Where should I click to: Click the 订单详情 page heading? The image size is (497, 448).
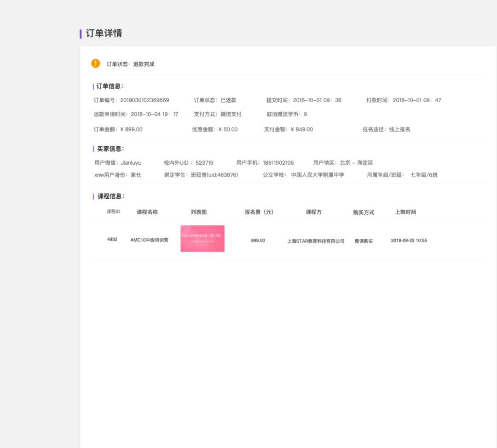(x=104, y=34)
